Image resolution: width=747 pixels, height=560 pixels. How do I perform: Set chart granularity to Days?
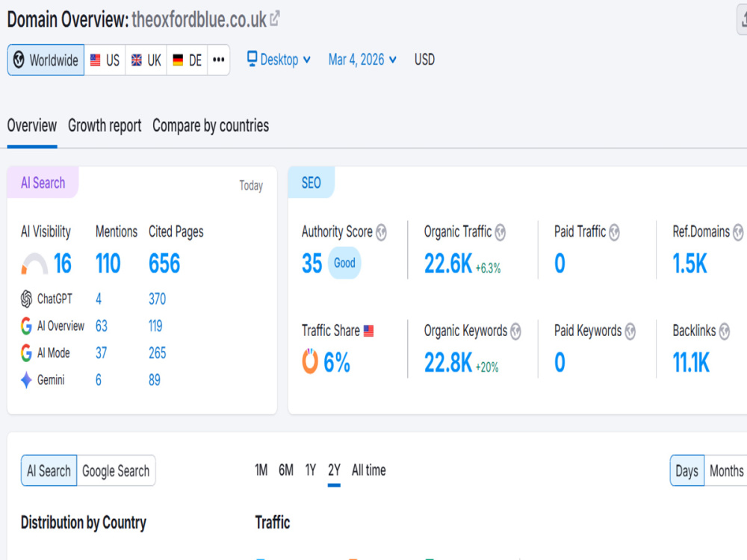pyautogui.click(x=687, y=470)
